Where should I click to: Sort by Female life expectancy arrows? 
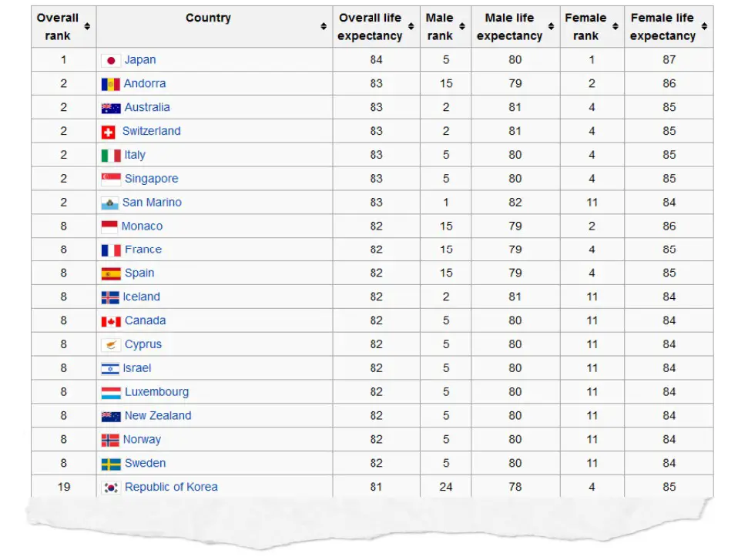click(704, 26)
